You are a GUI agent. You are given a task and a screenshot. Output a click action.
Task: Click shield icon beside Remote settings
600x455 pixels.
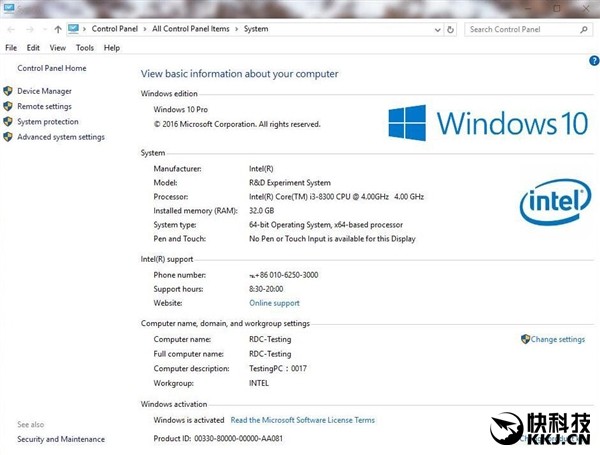[8, 106]
